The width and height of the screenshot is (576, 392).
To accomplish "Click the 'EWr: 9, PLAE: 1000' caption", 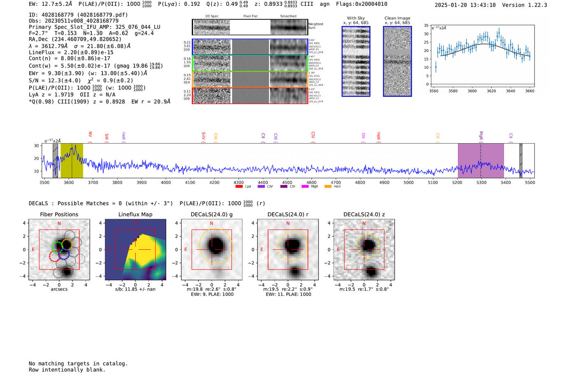I will point(212,295).
